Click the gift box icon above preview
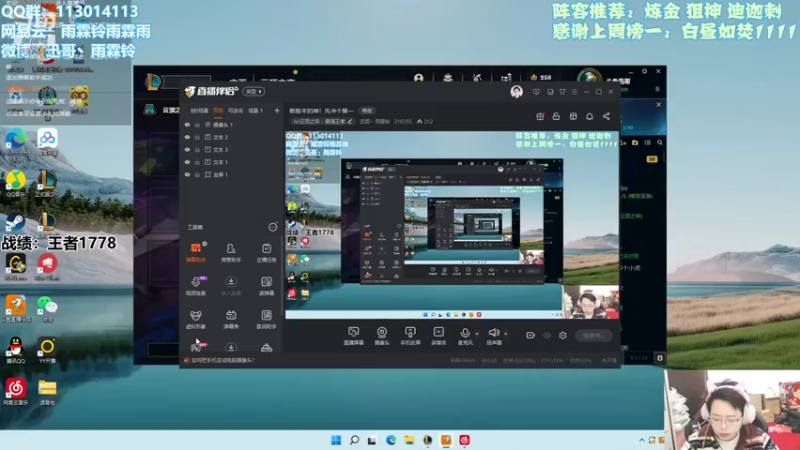The image size is (800, 450). click(x=540, y=116)
